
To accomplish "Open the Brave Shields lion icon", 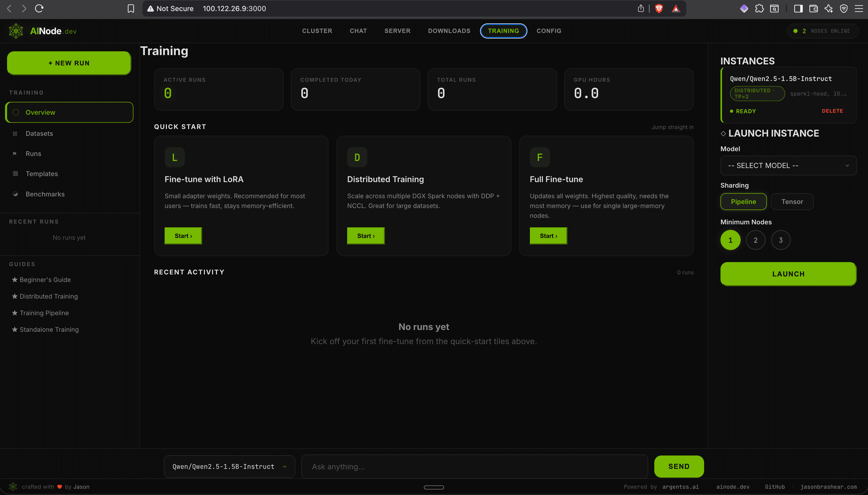I will 659,9.
